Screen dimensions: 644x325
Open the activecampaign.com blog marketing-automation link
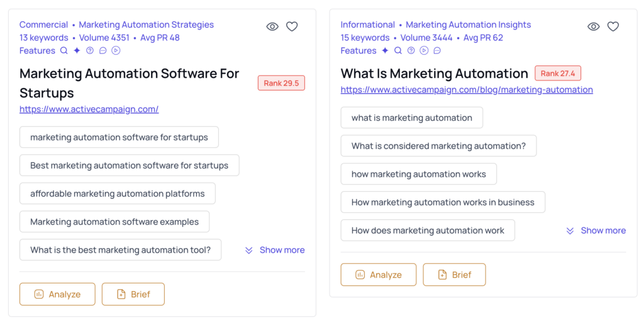tap(467, 90)
